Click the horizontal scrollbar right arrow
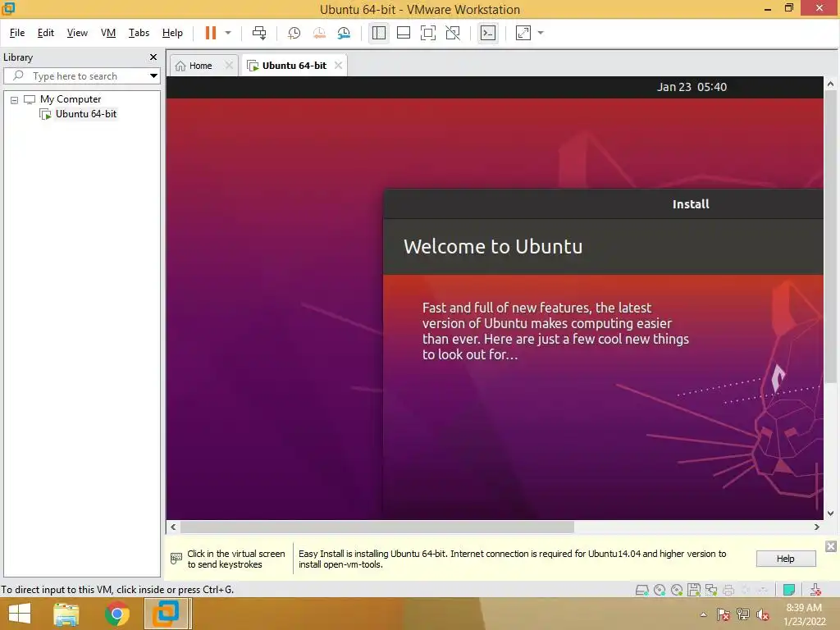The height and width of the screenshot is (630, 840). (x=817, y=527)
